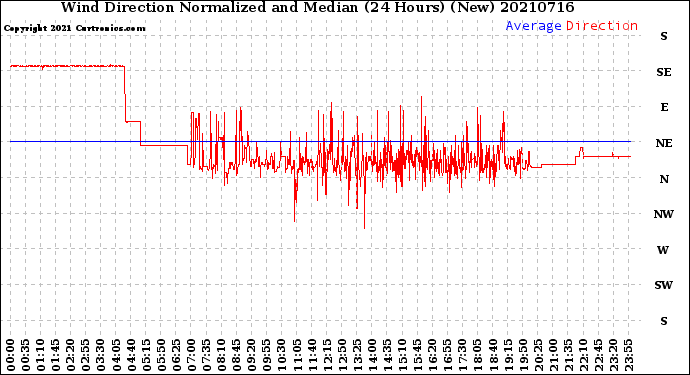Click the 12:50 time axis label
The height and width of the screenshot is (375, 690).
coord(342,355)
